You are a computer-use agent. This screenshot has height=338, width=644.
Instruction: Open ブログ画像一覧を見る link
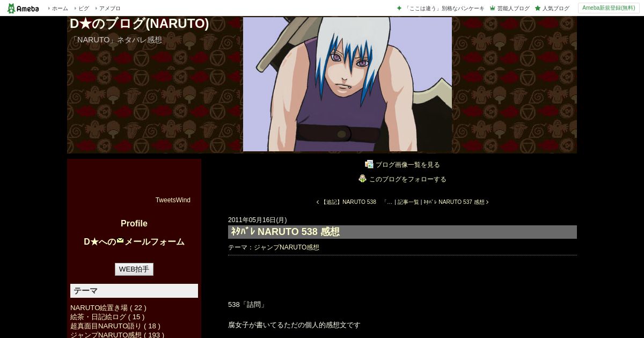[408, 165]
